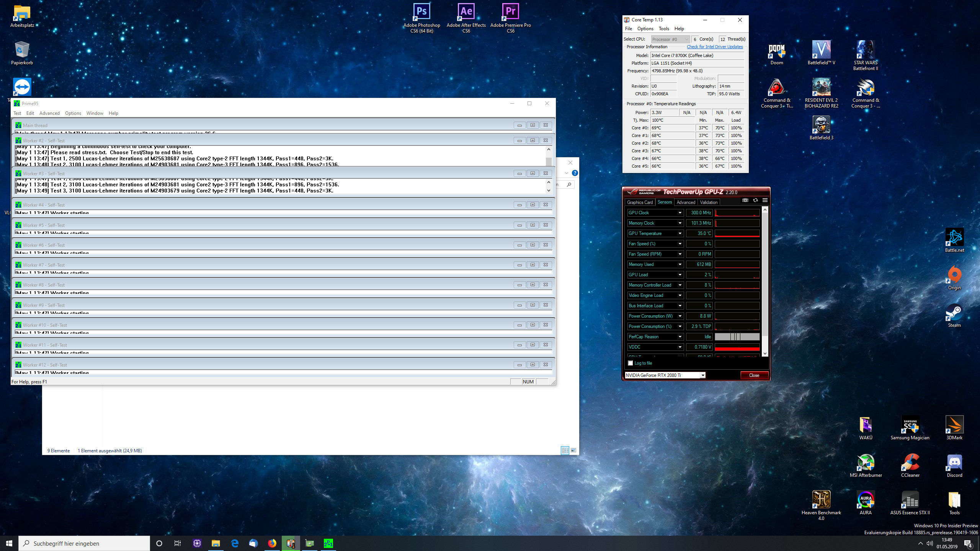This screenshot has width=980, height=551.
Task: Open MSI Afterburner desktop icon
Action: [x=866, y=462]
